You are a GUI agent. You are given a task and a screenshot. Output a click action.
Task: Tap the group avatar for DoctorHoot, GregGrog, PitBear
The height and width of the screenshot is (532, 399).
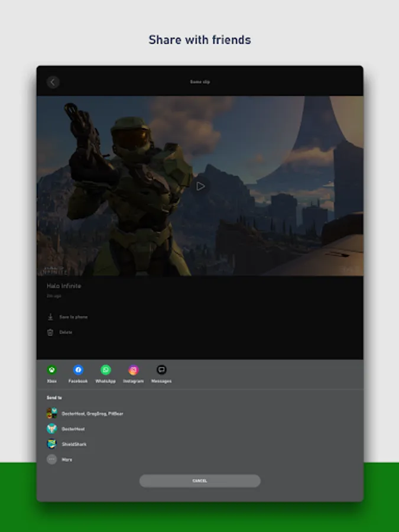pos(52,413)
